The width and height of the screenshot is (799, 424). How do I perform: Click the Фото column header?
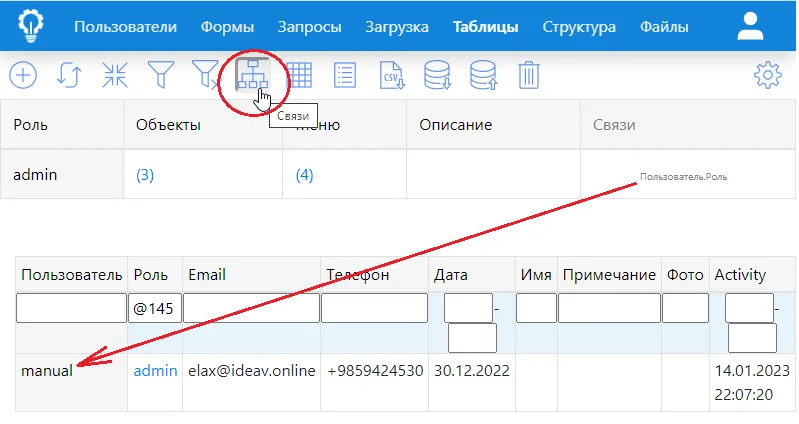pos(685,275)
